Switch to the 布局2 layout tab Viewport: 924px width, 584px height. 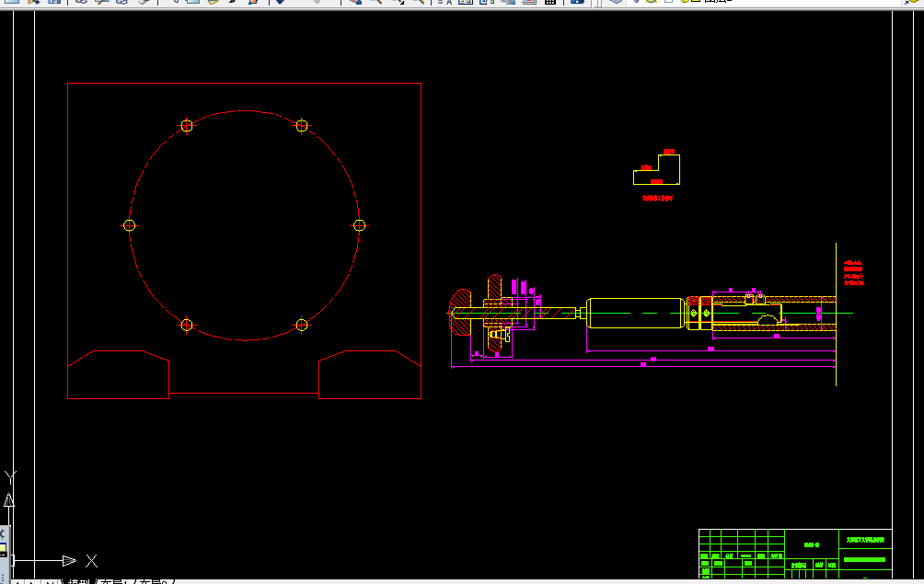(x=153, y=582)
